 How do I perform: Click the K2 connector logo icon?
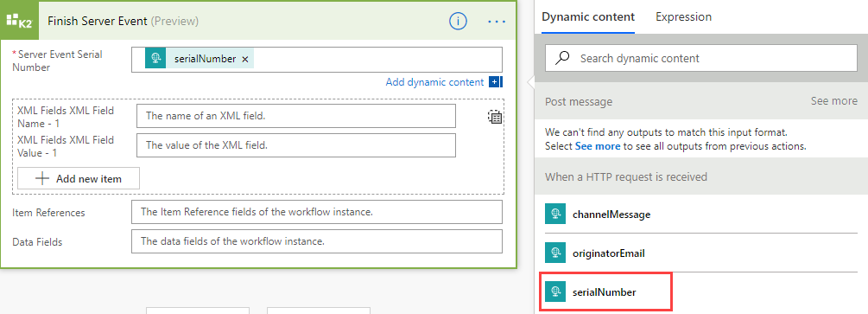tap(19, 21)
